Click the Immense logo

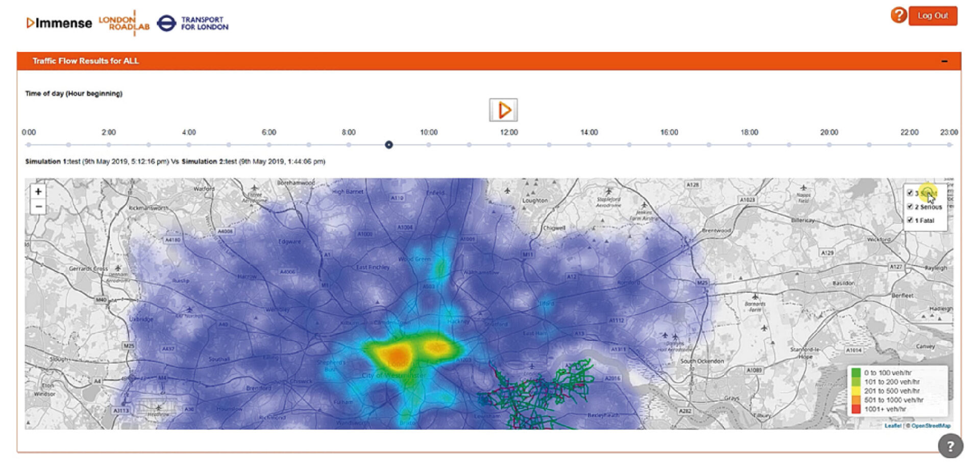(x=59, y=23)
